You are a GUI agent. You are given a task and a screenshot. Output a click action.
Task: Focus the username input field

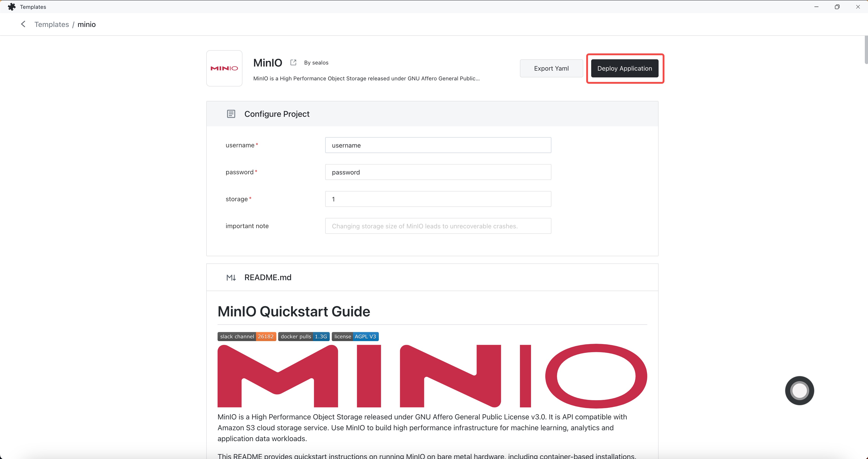point(438,145)
